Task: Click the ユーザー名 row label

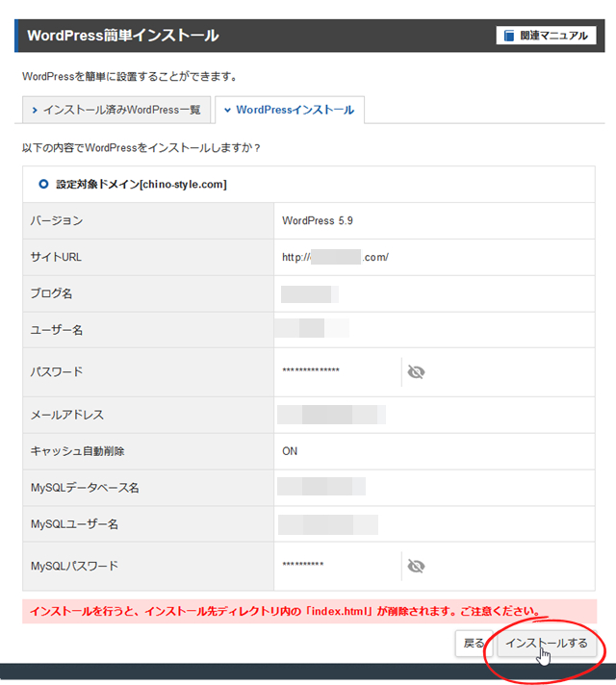Action: 57,330
